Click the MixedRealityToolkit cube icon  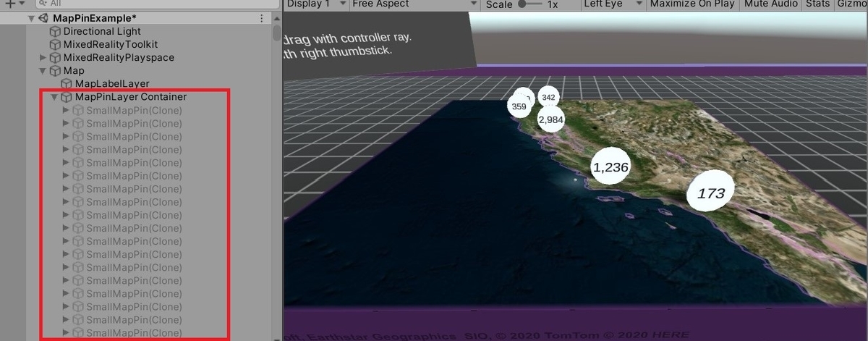click(x=55, y=45)
